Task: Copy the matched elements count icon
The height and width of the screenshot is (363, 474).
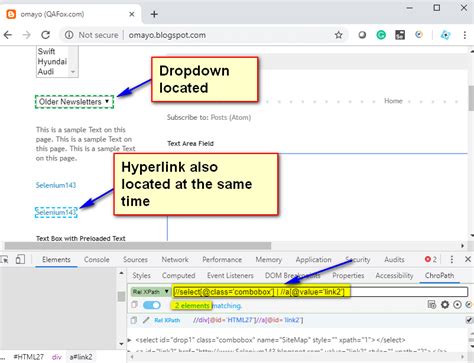Action: click(134, 305)
